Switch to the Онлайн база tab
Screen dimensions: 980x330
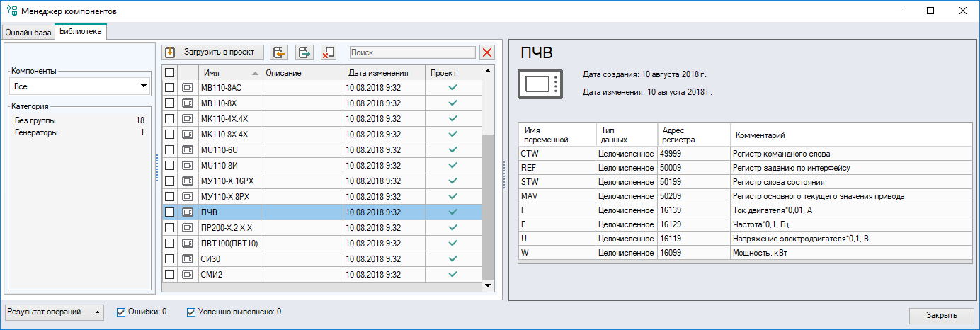pyautogui.click(x=28, y=33)
